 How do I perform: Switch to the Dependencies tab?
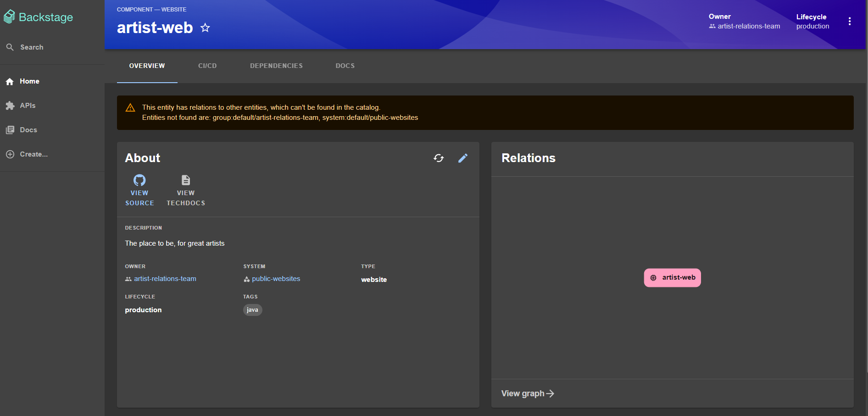click(x=276, y=66)
